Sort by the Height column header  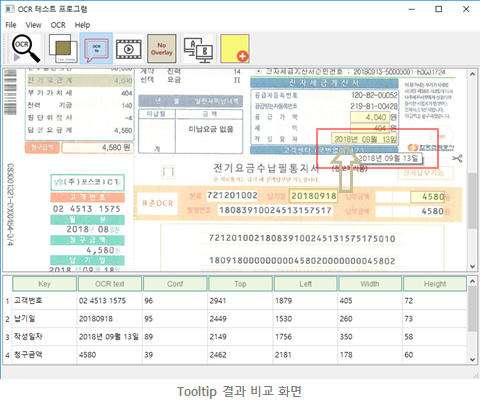pyautogui.click(x=435, y=284)
